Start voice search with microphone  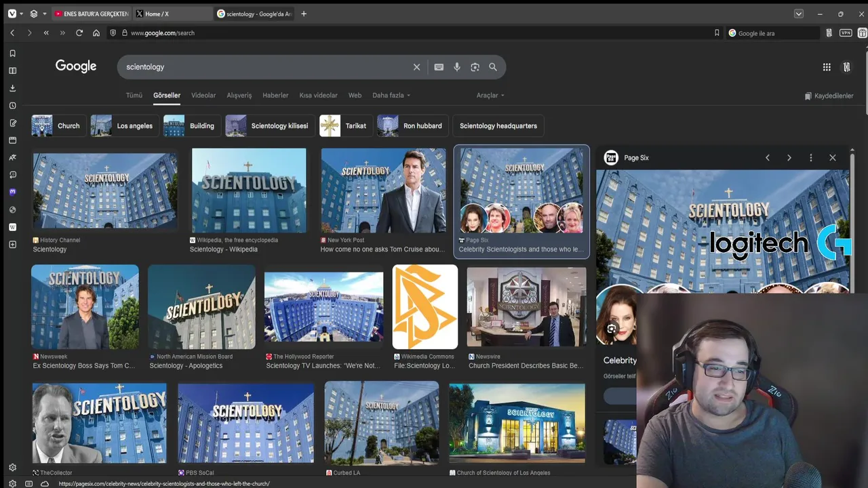click(x=457, y=67)
